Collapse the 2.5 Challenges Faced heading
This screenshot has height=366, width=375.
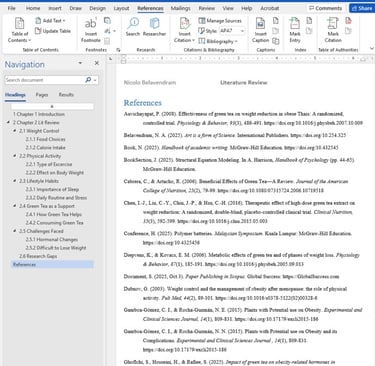pos(15,231)
